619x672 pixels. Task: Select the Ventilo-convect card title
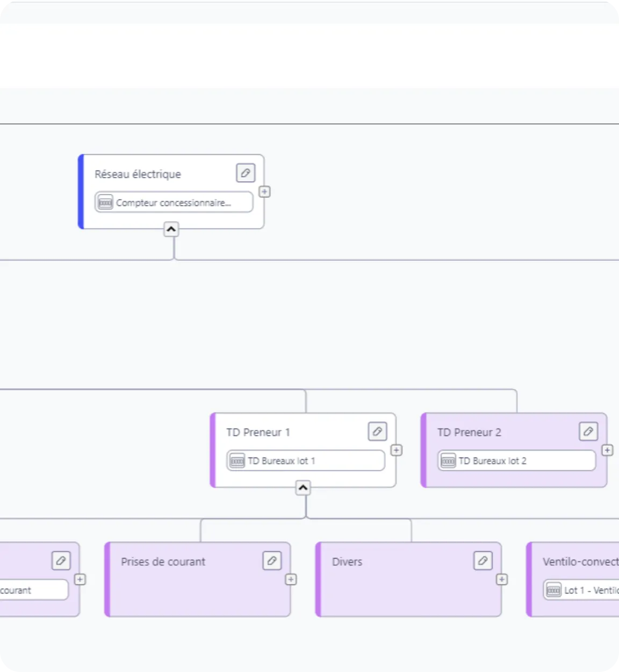pyautogui.click(x=580, y=562)
